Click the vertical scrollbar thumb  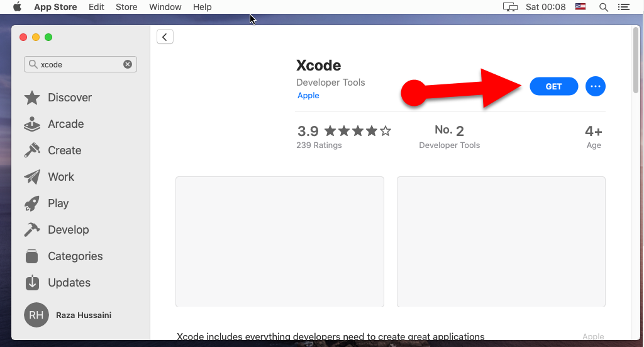(636, 61)
